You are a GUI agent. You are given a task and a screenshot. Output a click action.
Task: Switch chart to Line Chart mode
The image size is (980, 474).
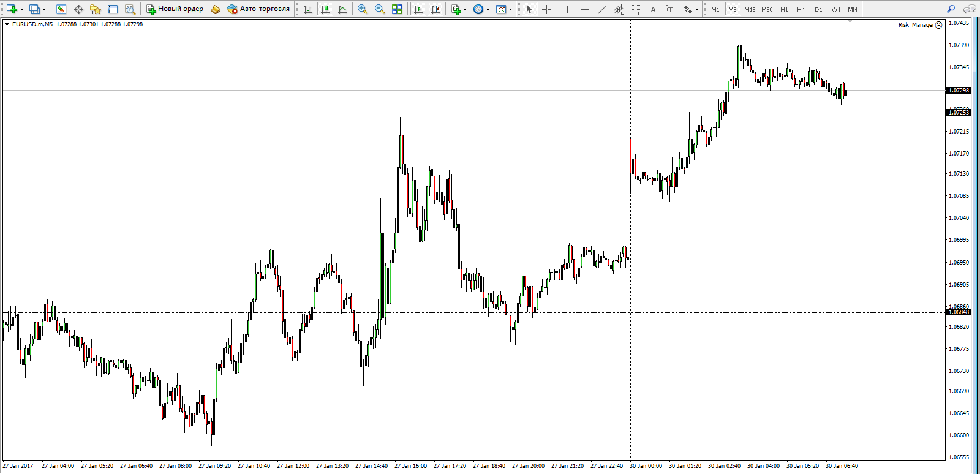pos(342,9)
